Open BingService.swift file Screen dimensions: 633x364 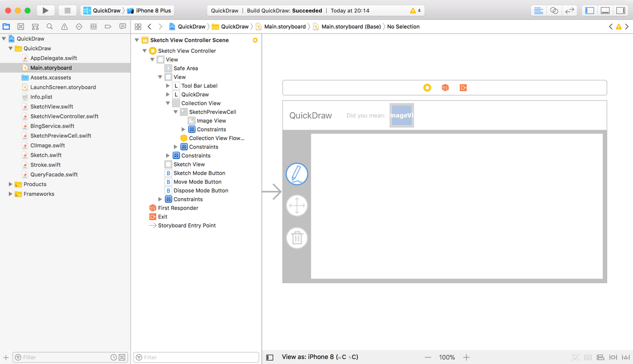(x=52, y=126)
